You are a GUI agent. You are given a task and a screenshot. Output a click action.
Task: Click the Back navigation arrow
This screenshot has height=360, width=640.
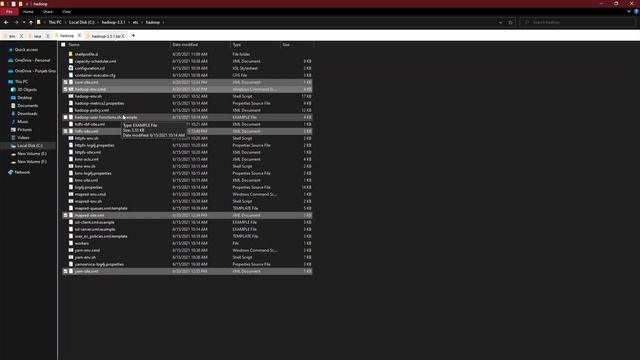click(x=6, y=22)
